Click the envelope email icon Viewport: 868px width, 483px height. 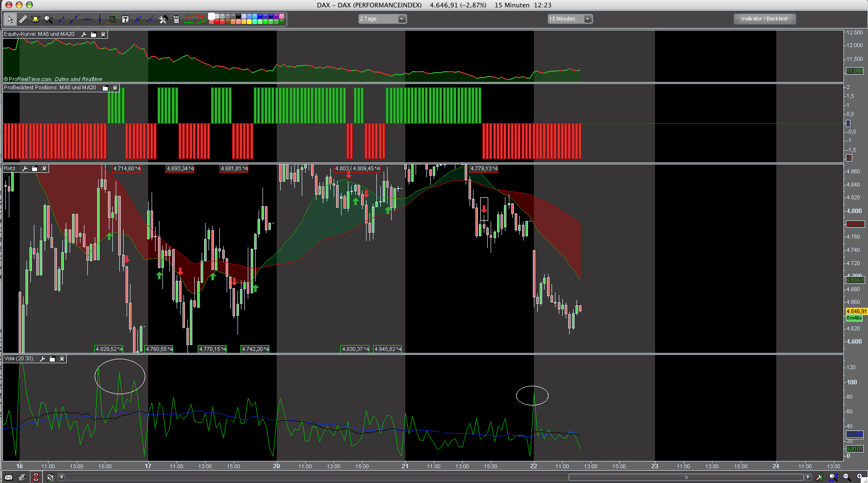[x=9, y=477]
